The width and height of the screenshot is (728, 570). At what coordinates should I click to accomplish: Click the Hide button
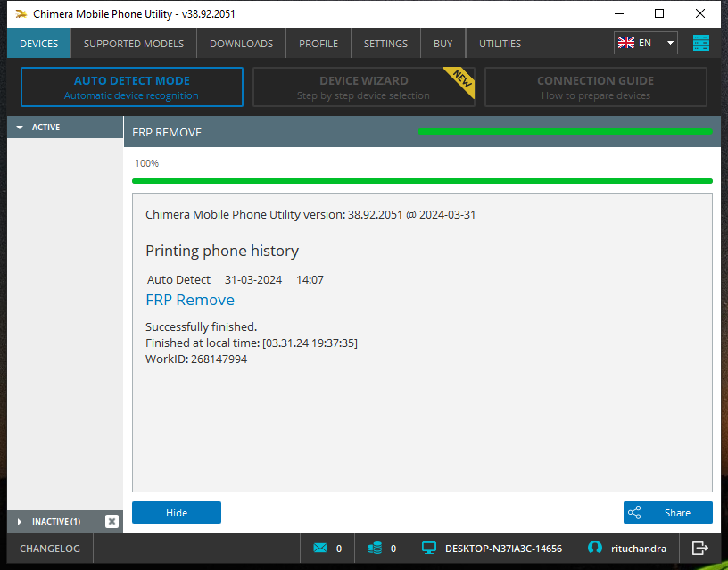click(x=177, y=512)
